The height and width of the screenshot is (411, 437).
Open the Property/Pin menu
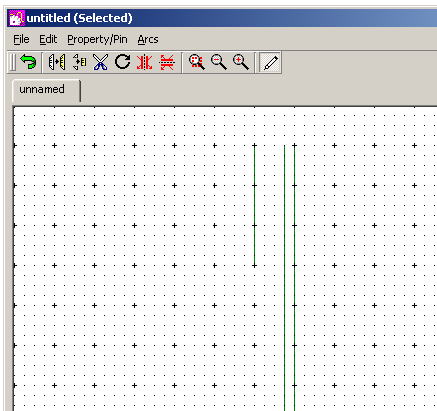(97, 39)
